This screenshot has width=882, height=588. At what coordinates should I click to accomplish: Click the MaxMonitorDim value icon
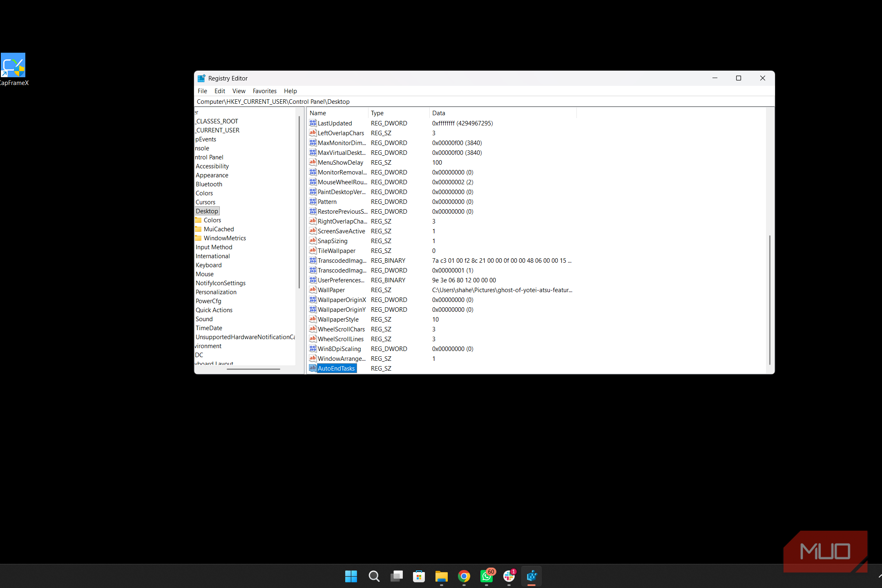(313, 143)
